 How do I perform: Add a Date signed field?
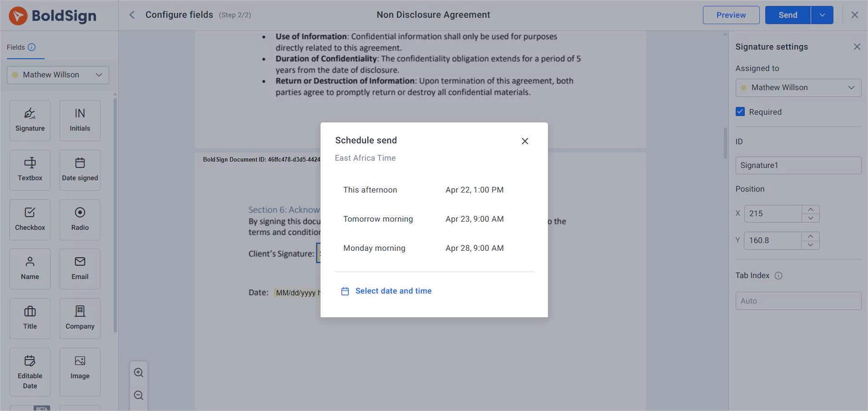(x=80, y=170)
